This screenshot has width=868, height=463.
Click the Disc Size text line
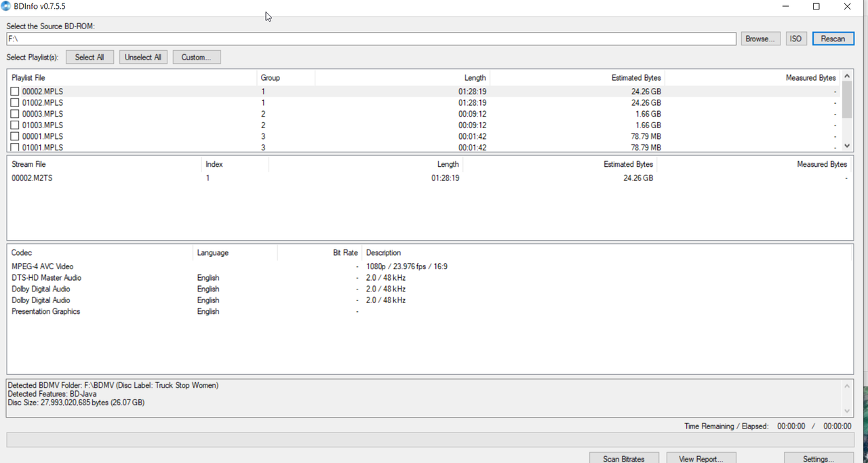76,403
